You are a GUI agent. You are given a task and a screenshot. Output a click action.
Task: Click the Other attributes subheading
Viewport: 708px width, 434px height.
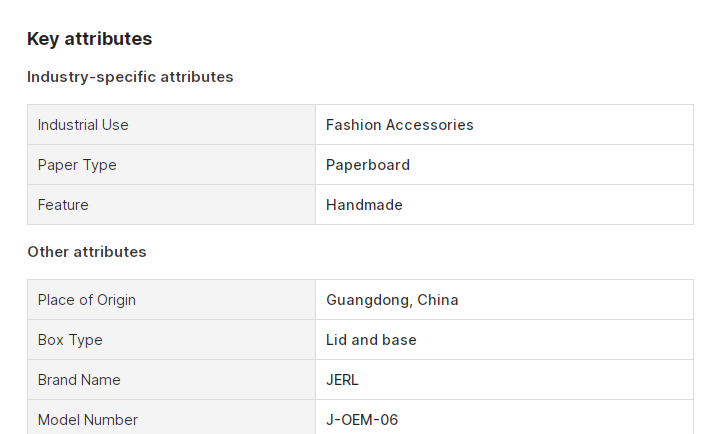click(87, 252)
